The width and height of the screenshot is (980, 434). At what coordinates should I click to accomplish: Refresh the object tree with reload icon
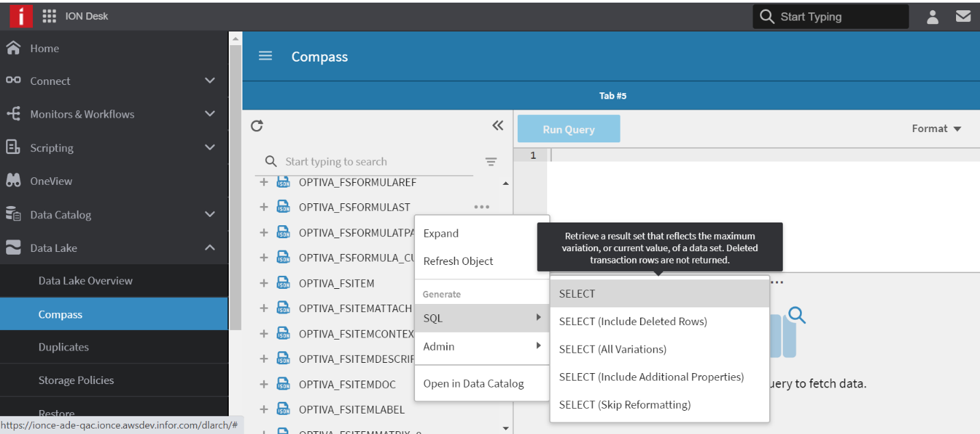pos(257,126)
